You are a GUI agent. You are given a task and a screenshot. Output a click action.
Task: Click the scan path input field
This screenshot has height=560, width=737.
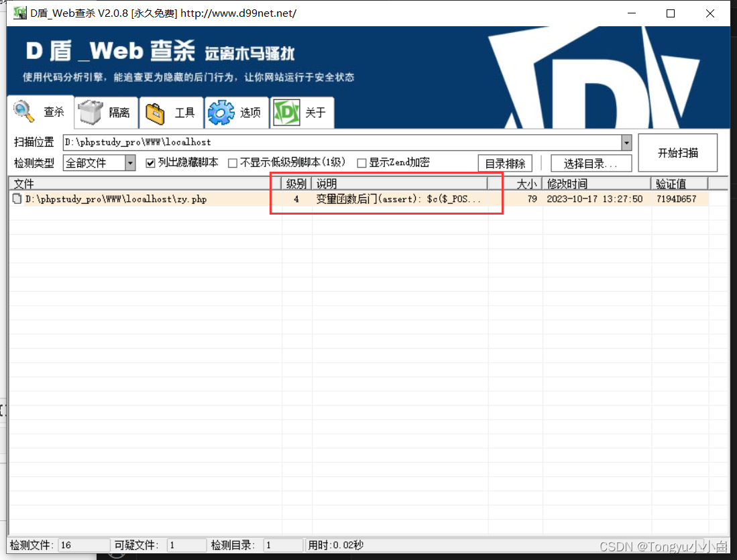(342, 142)
